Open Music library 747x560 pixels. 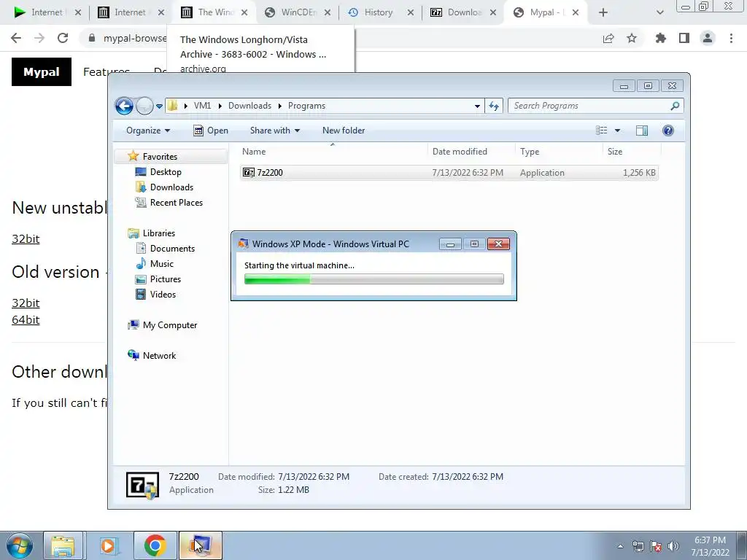[x=161, y=264]
